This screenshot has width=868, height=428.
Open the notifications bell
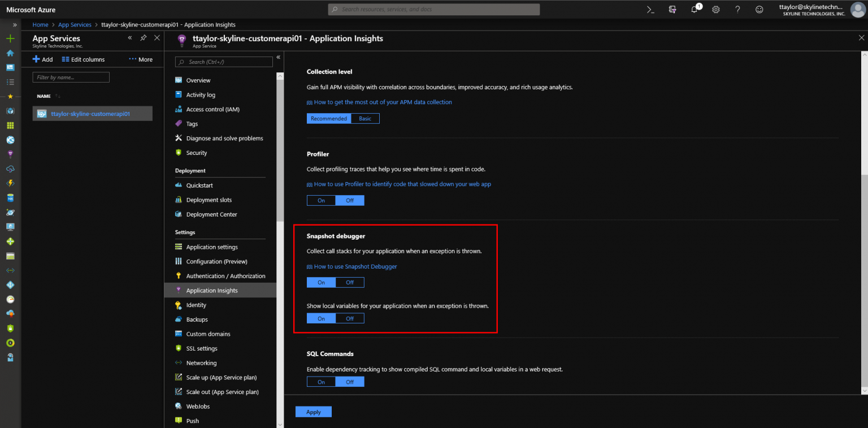695,10
